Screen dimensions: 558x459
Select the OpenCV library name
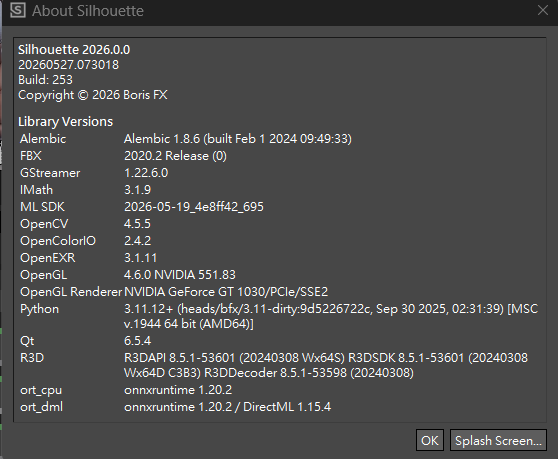44,224
